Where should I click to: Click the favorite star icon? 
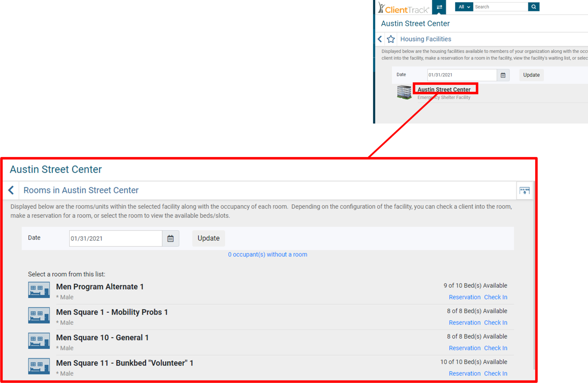coord(391,39)
